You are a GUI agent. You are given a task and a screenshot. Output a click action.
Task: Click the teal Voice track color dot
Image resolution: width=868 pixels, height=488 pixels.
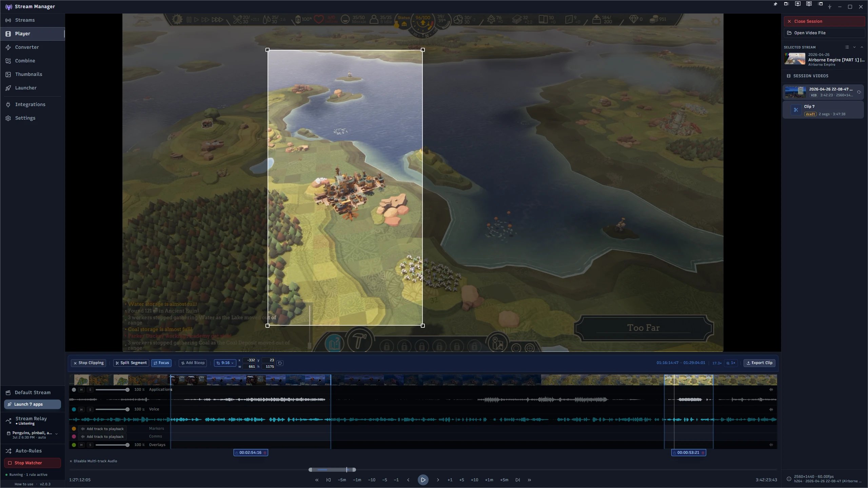[74, 409]
